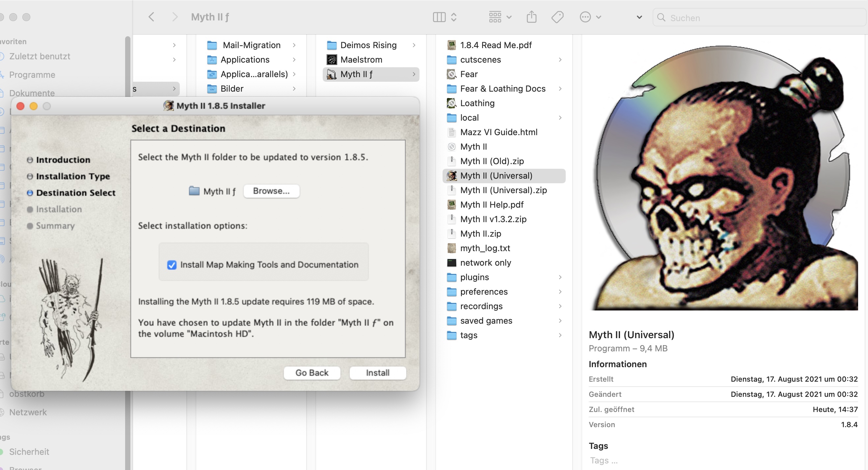
Task: Open the dropdown arrow left of the search field
Action: point(639,17)
